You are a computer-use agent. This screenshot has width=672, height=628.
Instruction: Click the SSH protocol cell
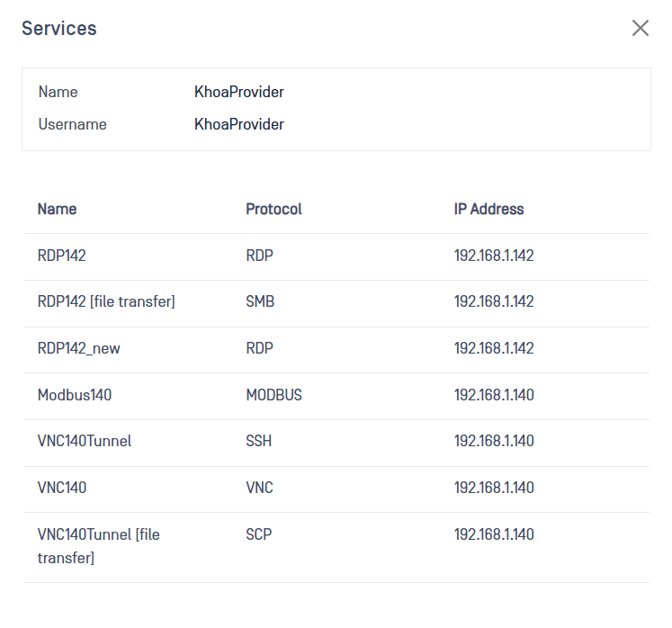click(x=258, y=441)
